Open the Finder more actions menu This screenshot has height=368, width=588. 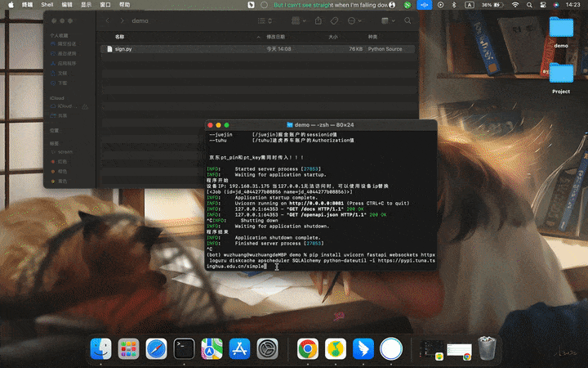click(354, 20)
